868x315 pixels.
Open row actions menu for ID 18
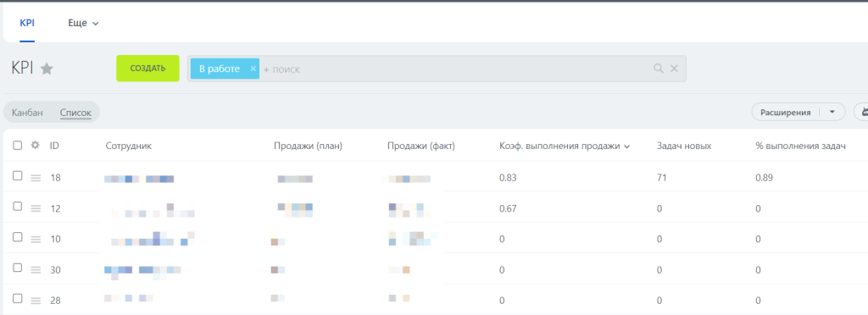coord(36,178)
